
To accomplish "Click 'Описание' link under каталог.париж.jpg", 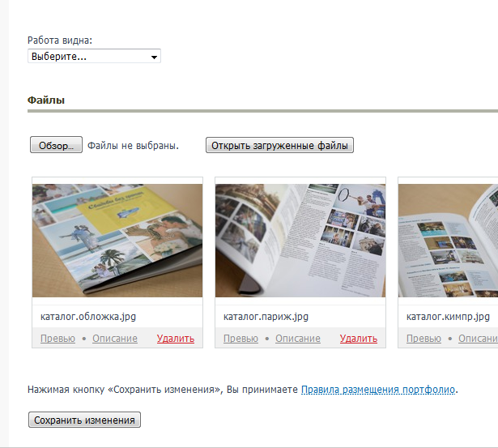I will pos(298,339).
